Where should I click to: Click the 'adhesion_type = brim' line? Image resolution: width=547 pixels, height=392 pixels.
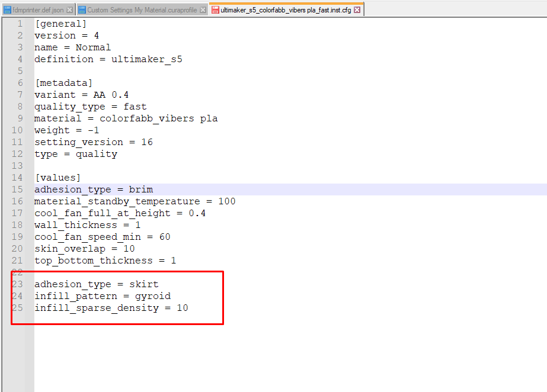pos(94,189)
